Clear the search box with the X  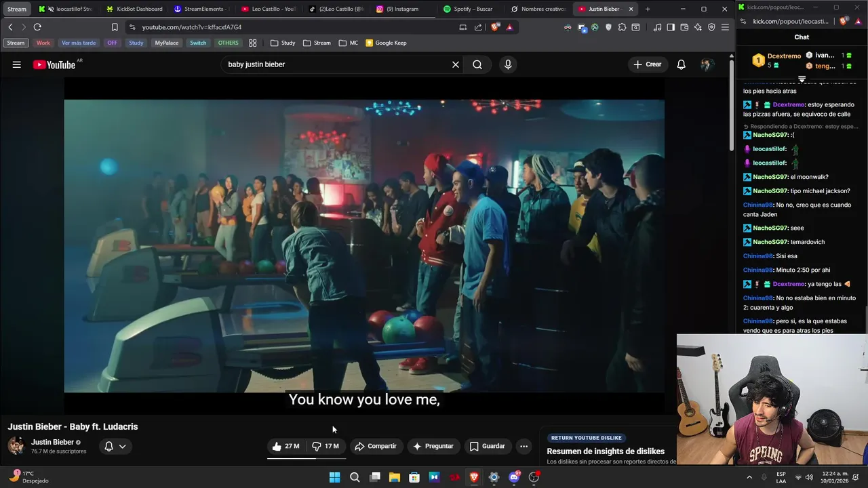pos(456,64)
